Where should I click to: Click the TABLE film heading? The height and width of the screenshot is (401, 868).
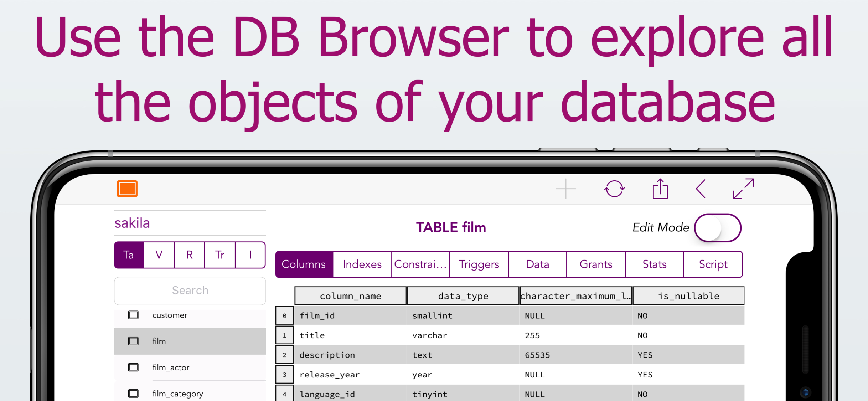click(451, 227)
